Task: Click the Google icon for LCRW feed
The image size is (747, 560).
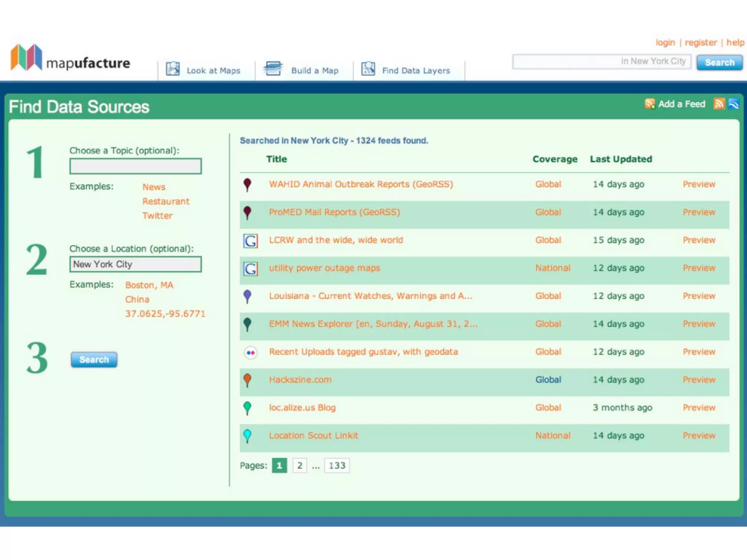Action: click(x=251, y=241)
